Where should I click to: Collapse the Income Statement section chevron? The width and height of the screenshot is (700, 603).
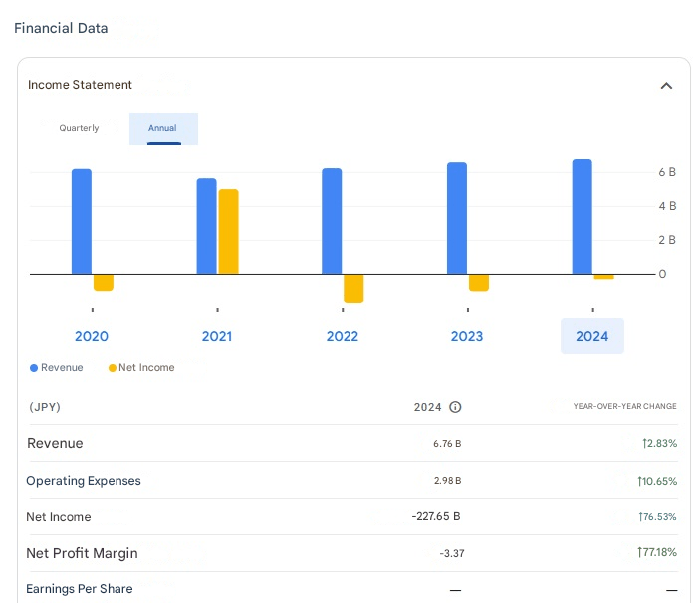(x=666, y=86)
